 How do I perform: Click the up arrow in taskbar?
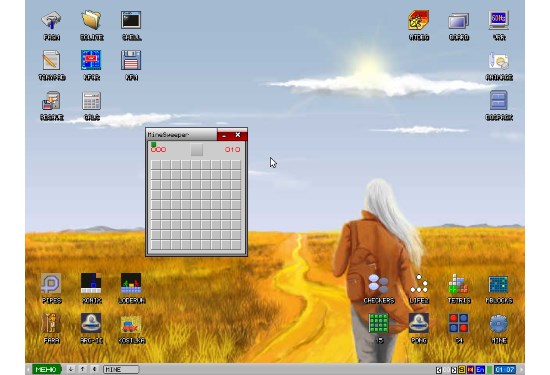coord(82,369)
